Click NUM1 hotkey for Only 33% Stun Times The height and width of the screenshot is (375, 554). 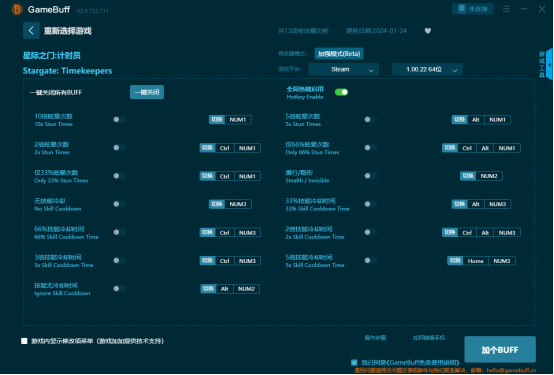coord(247,176)
